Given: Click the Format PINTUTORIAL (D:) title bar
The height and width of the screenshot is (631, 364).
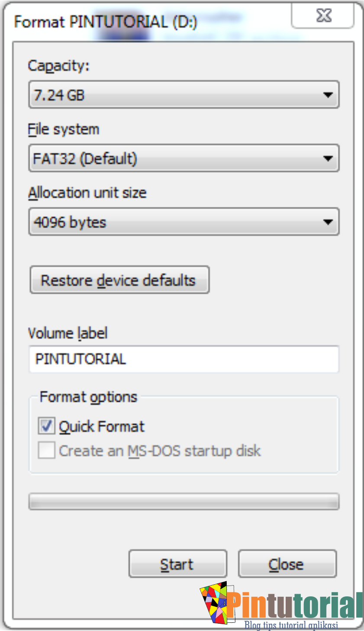Looking at the screenshot, I should pyautogui.click(x=106, y=22).
